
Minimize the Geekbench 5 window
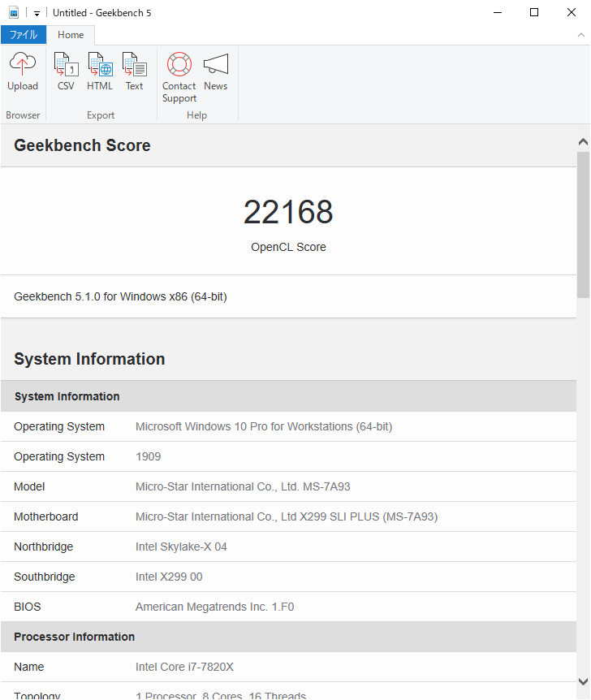(x=498, y=12)
